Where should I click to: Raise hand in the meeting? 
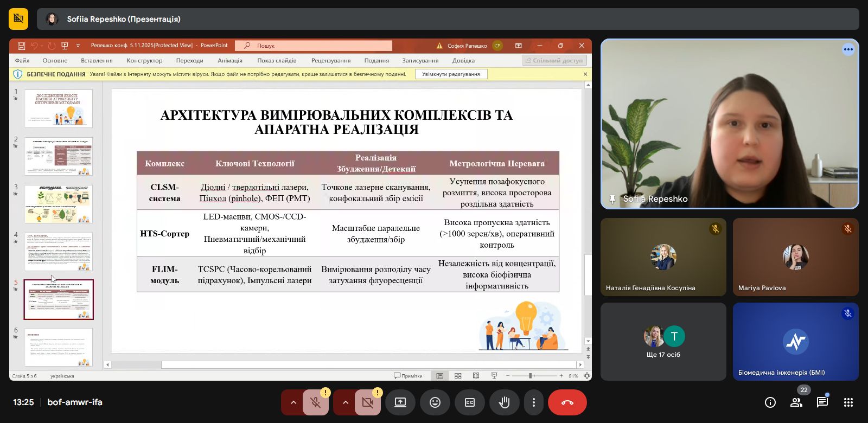504,402
